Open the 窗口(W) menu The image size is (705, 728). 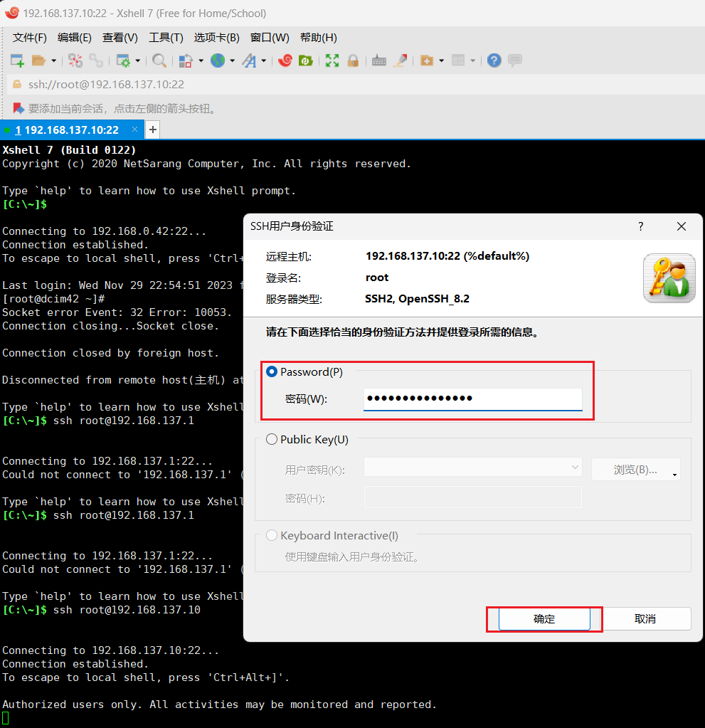(269, 38)
